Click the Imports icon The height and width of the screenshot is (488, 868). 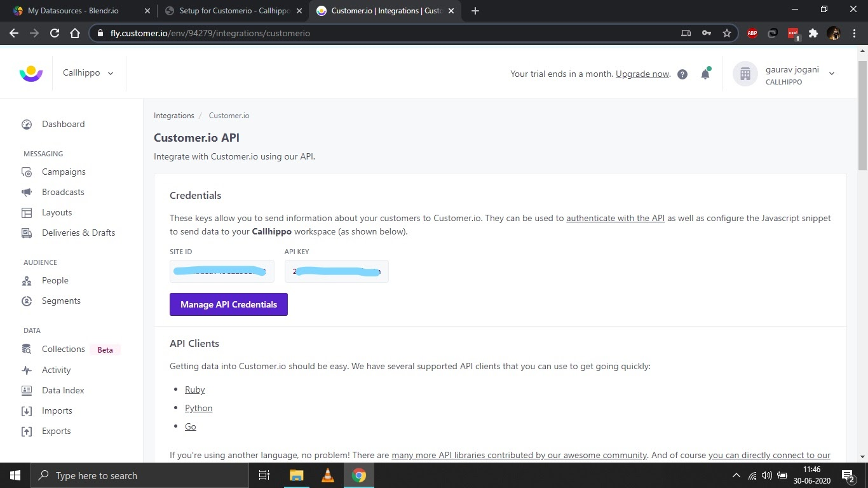click(x=27, y=411)
